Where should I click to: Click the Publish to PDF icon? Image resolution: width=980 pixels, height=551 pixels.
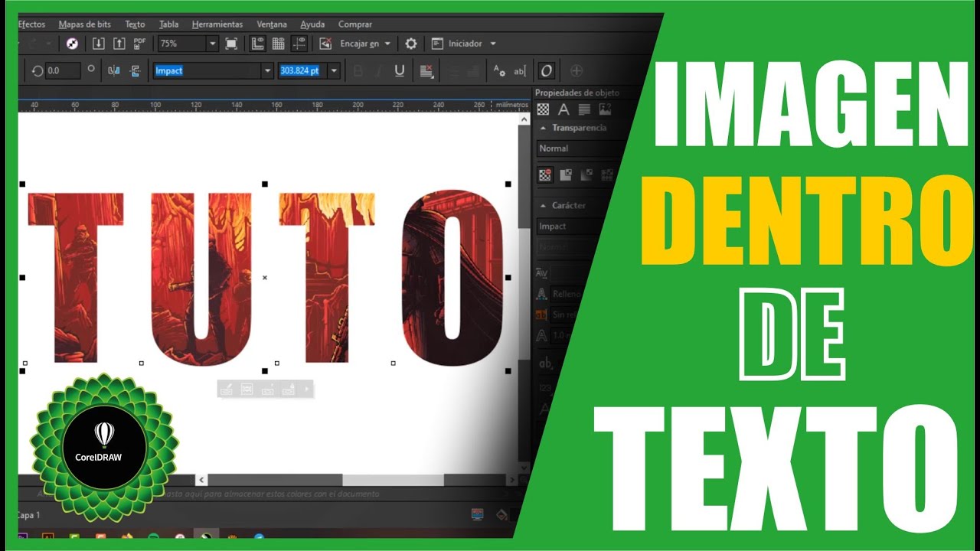139,44
